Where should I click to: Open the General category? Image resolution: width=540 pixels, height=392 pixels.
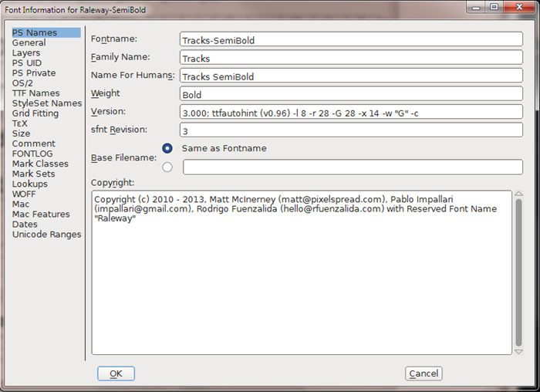[x=29, y=42]
